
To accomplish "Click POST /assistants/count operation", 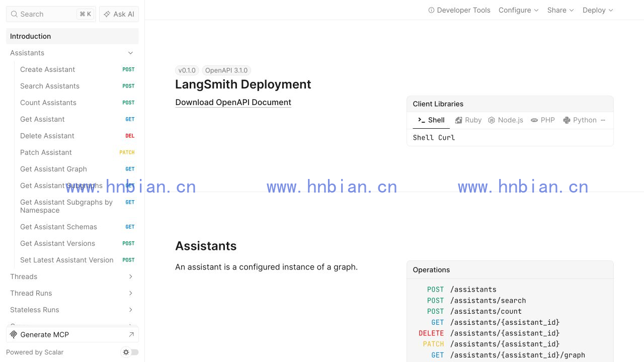I will coord(510,311).
